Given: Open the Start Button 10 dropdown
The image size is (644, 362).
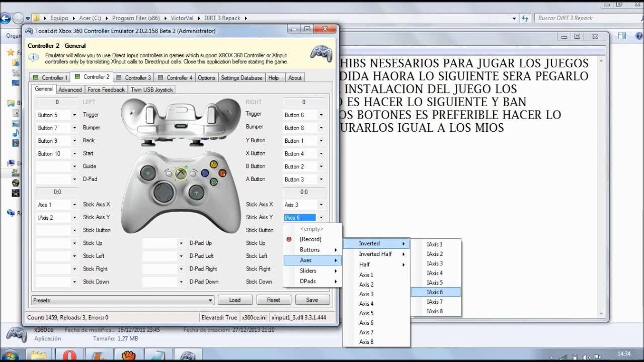Looking at the screenshot, I should (x=74, y=154).
